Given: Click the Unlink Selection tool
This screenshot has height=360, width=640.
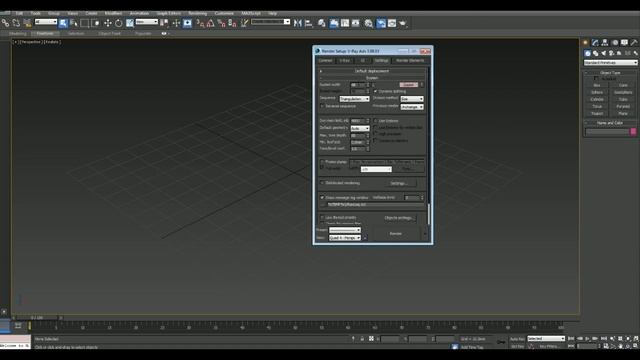Looking at the screenshot, I should [x=16, y=23].
